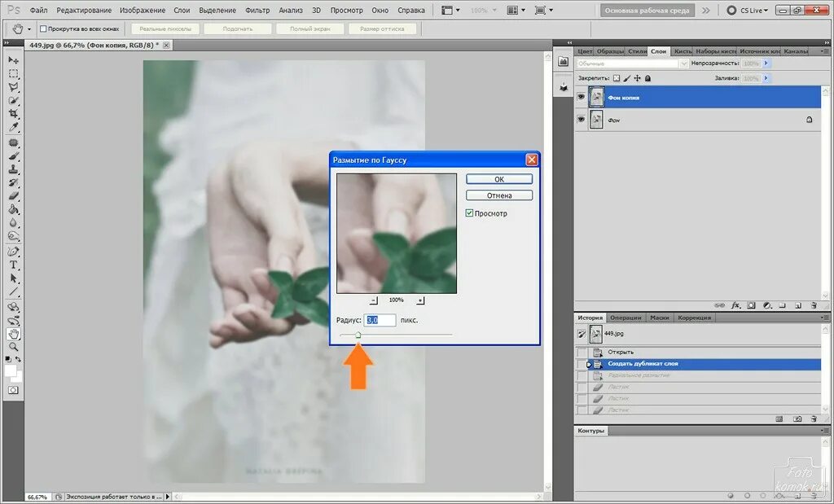The width and height of the screenshot is (834, 504).
Task: Hide the 'Фон копия' layer eye
Action: pyautogui.click(x=581, y=97)
